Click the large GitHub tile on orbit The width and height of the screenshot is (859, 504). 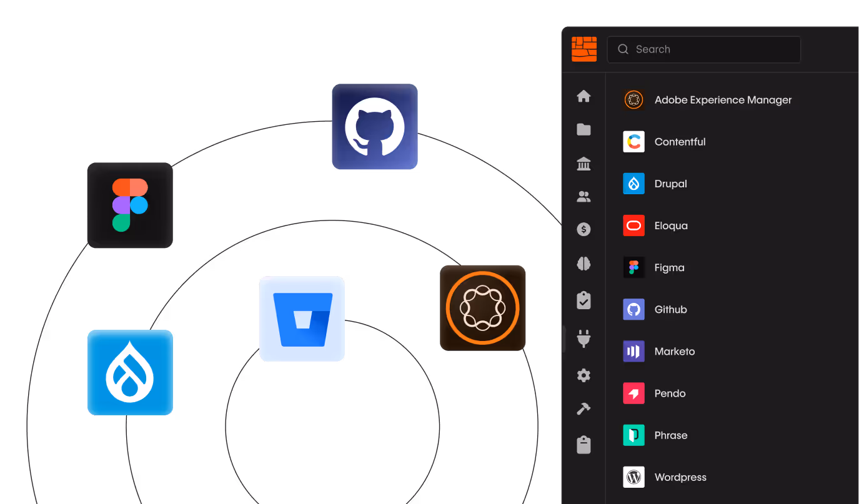point(375,127)
